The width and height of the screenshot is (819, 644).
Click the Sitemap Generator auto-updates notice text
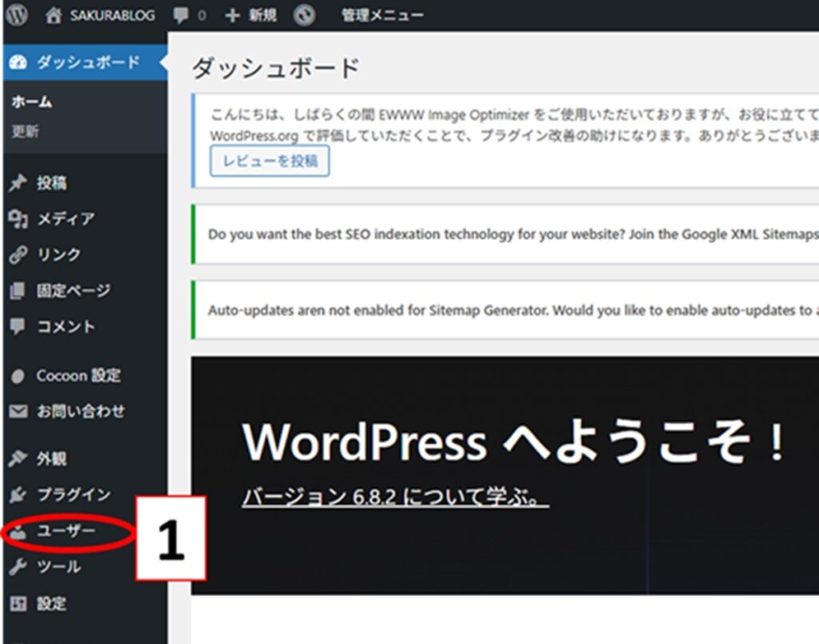click(x=513, y=310)
